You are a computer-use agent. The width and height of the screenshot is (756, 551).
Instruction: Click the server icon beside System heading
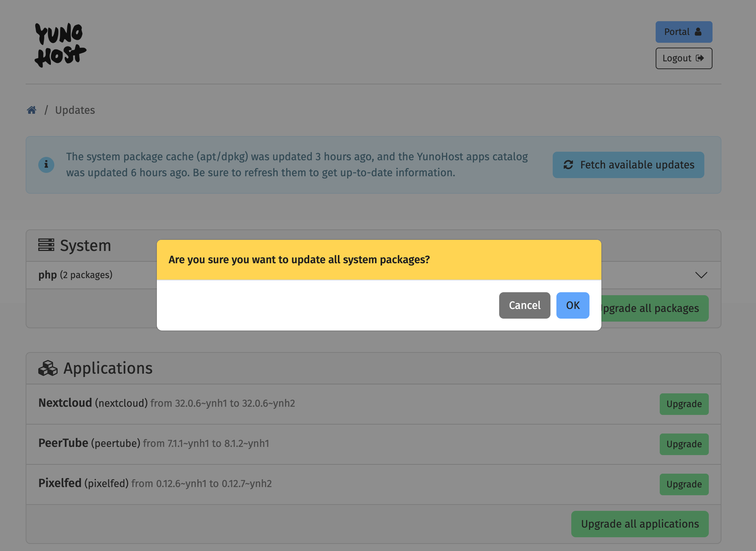(47, 245)
